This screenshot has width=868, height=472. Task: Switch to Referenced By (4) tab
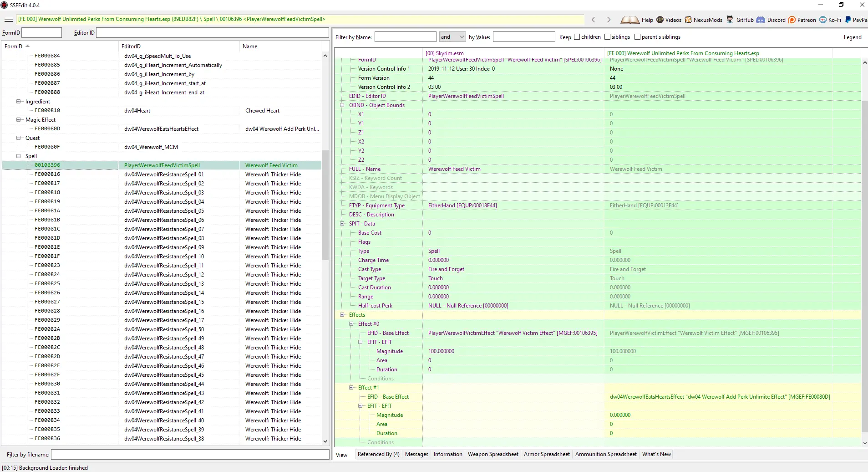pos(378,454)
